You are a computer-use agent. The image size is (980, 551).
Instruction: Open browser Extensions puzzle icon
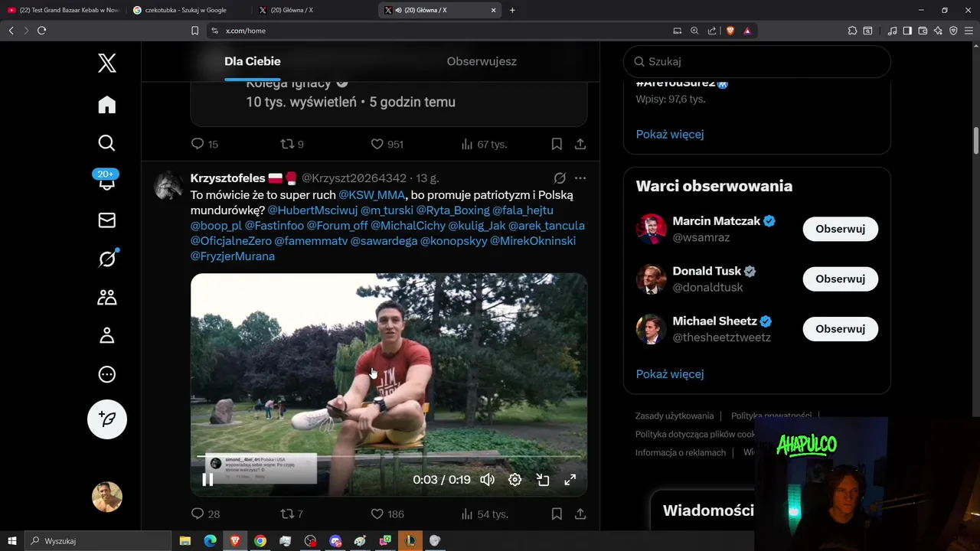(x=852, y=31)
